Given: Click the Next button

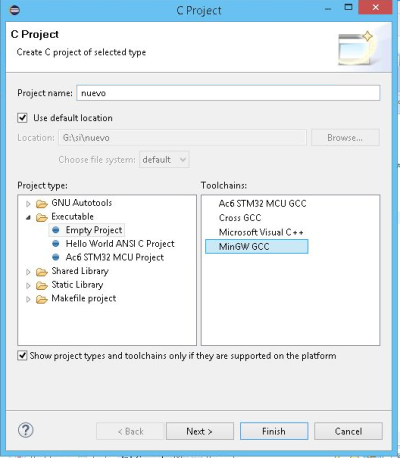Looking at the screenshot, I should click(x=200, y=431).
